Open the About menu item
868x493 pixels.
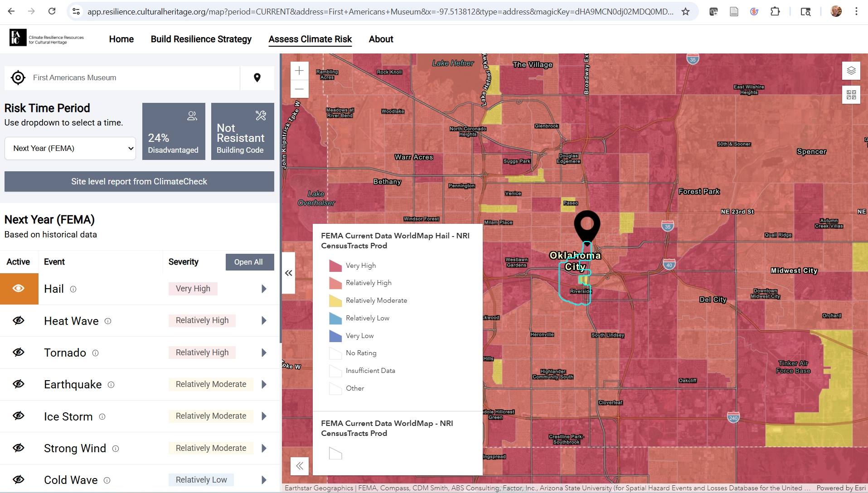pyautogui.click(x=381, y=39)
